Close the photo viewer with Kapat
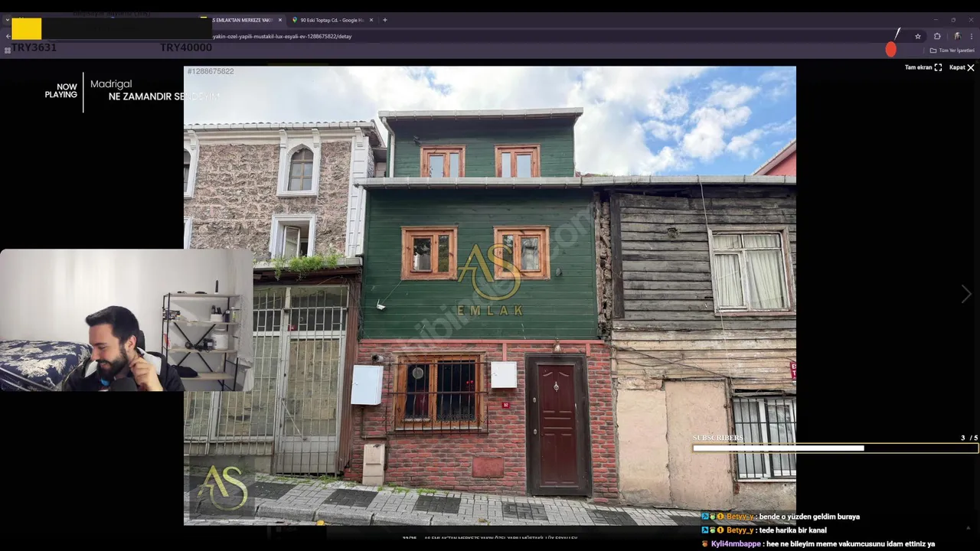This screenshot has width=980, height=551. tap(962, 67)
